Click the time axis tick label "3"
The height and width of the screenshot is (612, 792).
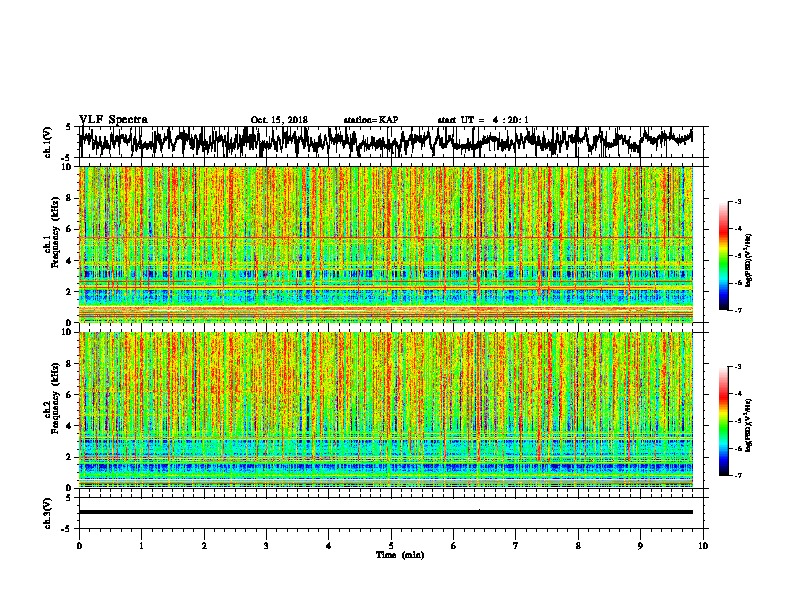[x=266, y=546]
